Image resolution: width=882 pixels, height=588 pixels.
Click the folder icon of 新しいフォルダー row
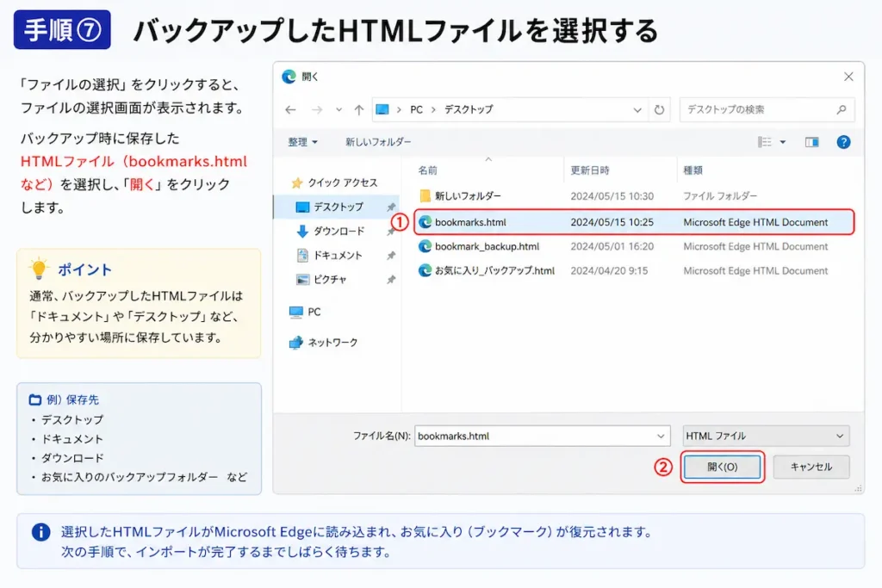coord(425,196)
